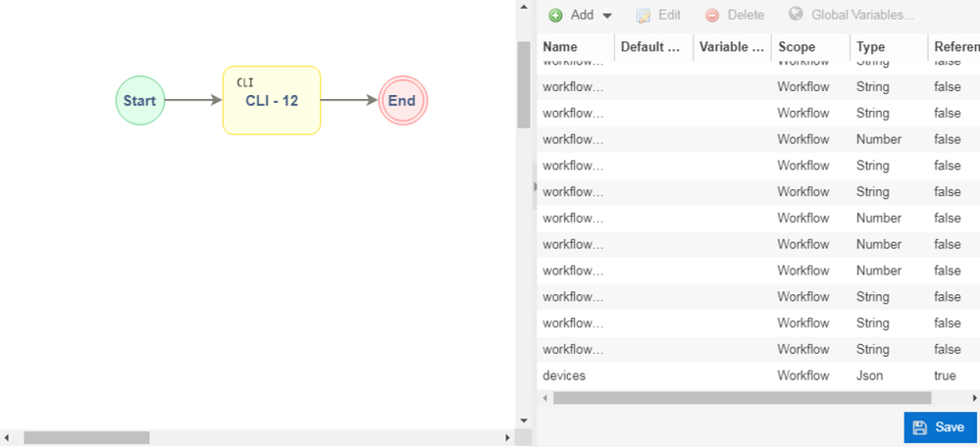
Task: Select the devices variable row name
Action: tap(564, 375)
